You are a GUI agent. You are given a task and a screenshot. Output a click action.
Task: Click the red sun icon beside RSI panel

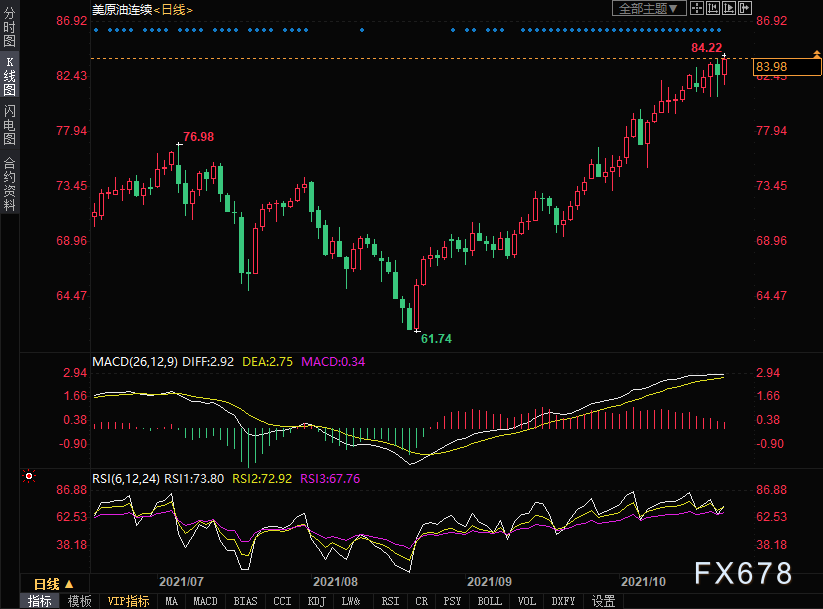(x=29, y=476)
